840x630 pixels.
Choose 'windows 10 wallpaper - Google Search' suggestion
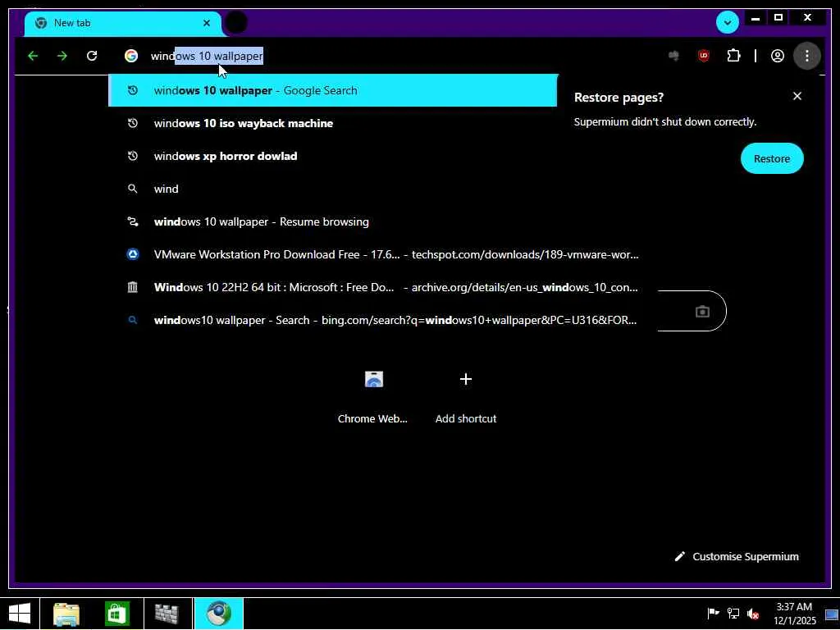333,90
